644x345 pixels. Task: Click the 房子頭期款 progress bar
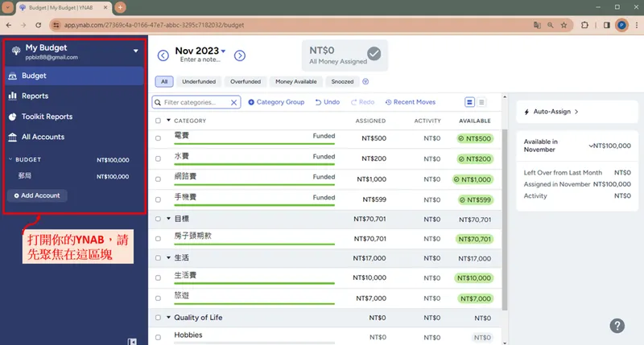pos(254,244)
